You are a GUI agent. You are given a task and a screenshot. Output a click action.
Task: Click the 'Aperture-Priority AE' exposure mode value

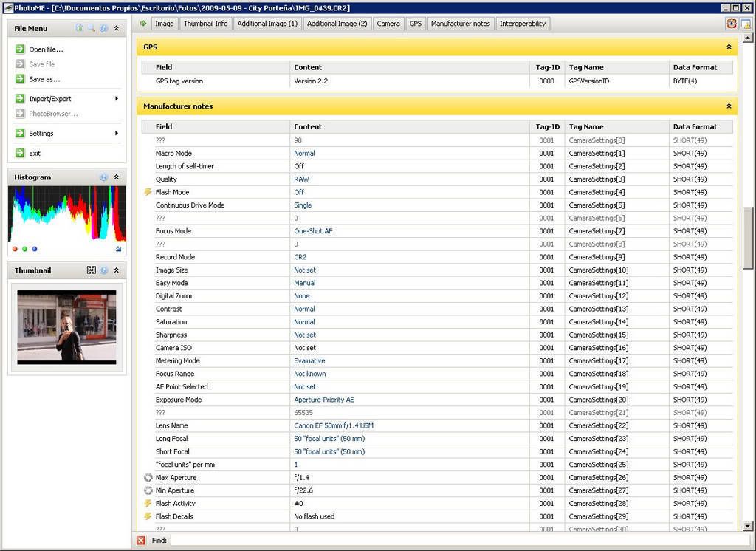tap(324, 400)
